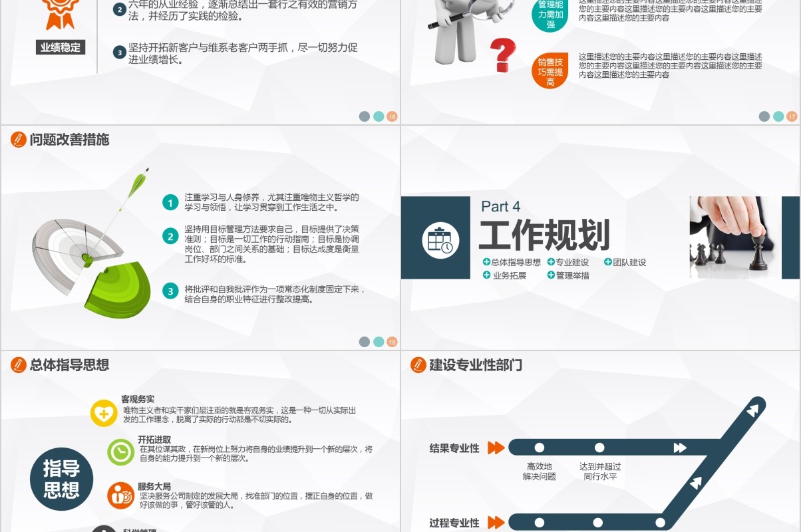
Task: Click teal bullet 2 before 坚持用目标管理方法
Action: pyautogui.click(x=171, y=236)
